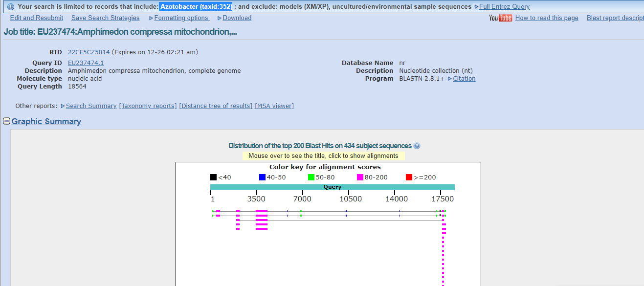This screenshot has height=286, width=644.
Task: Open Distance tree of results
Action: pyautogui.click(x=216, y=106)
